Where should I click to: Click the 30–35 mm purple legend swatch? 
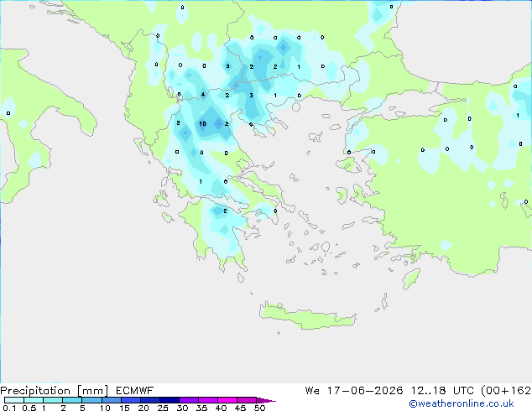point(189,400)
